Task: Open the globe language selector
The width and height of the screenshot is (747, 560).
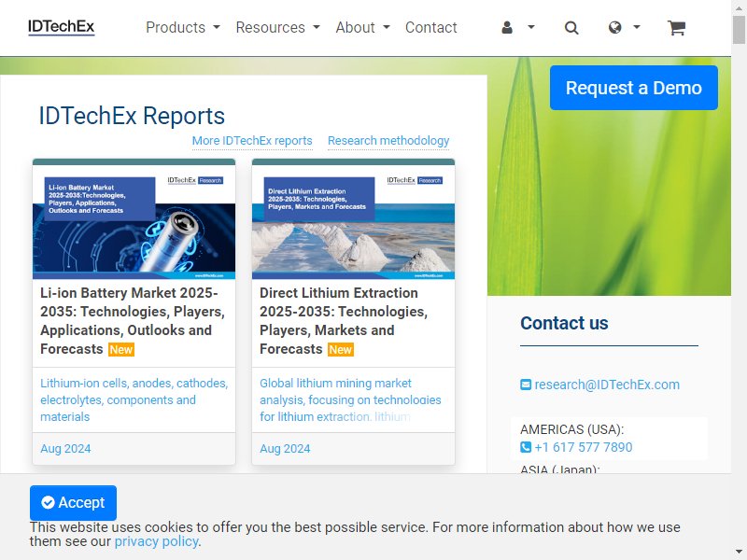Action: point(624,28)
